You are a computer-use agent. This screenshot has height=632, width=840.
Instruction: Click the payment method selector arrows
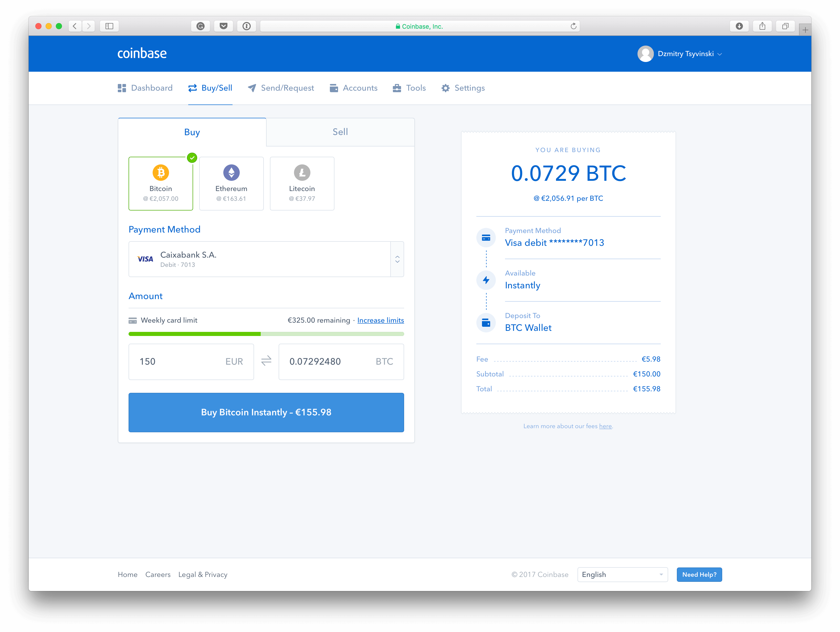pos(397,259)
